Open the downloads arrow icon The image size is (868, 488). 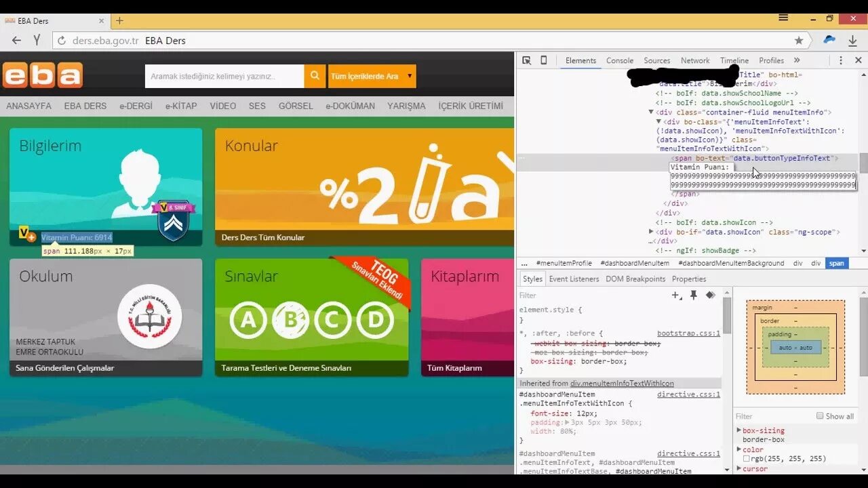click(852, 41)
